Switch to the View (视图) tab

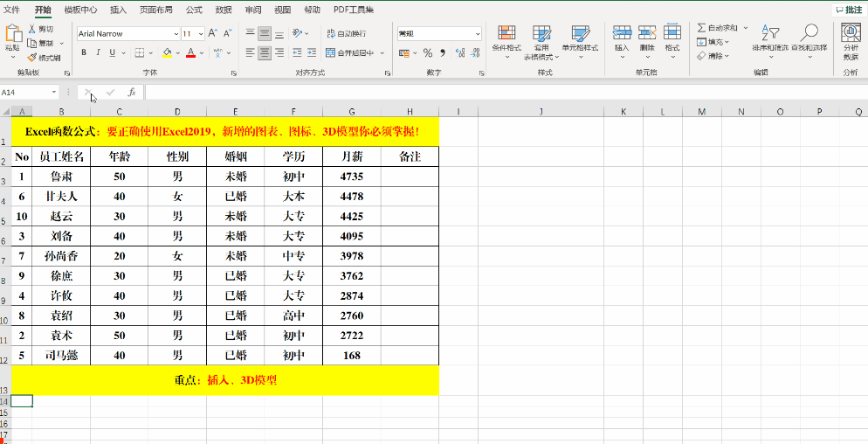coord(282,10)
